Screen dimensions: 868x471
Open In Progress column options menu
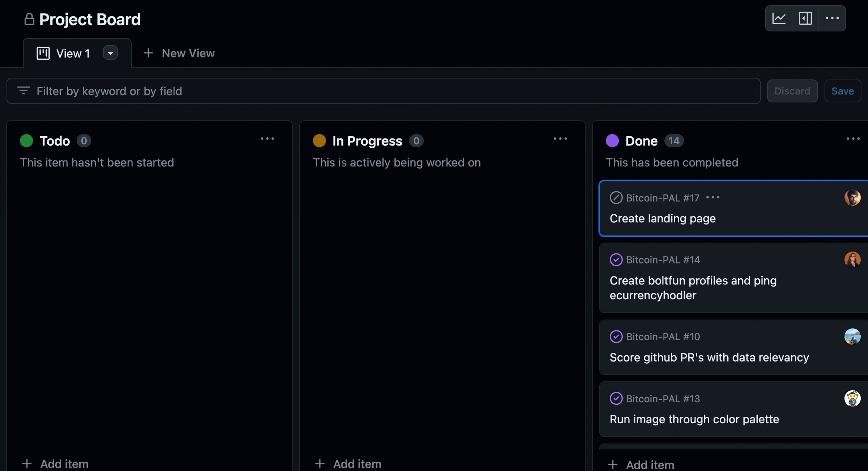click(560, 139)
